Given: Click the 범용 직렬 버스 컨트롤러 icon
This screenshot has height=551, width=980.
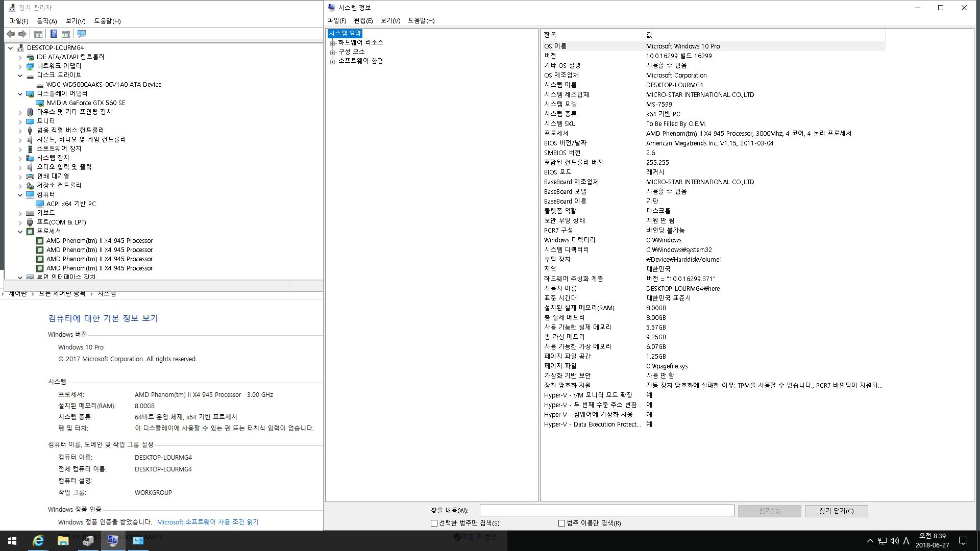Looking at the screenshot, I should [x=30, y=130].
